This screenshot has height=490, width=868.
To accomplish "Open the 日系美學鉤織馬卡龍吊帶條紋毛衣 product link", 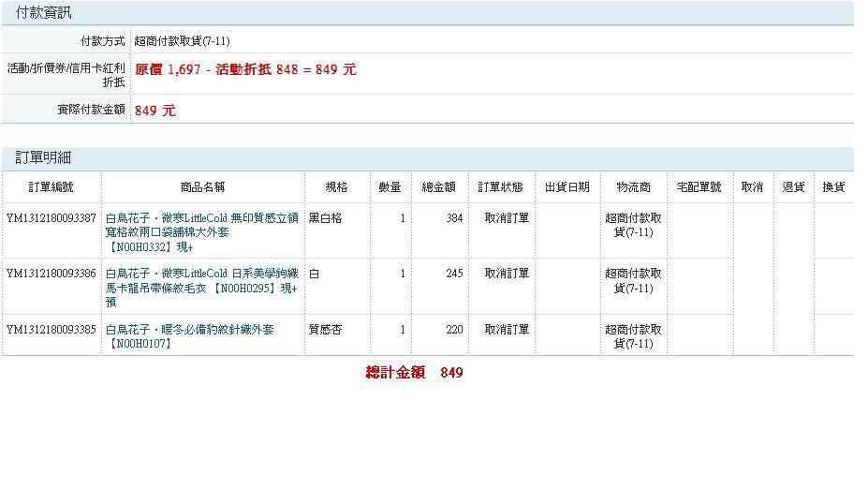I will point(202,288).
